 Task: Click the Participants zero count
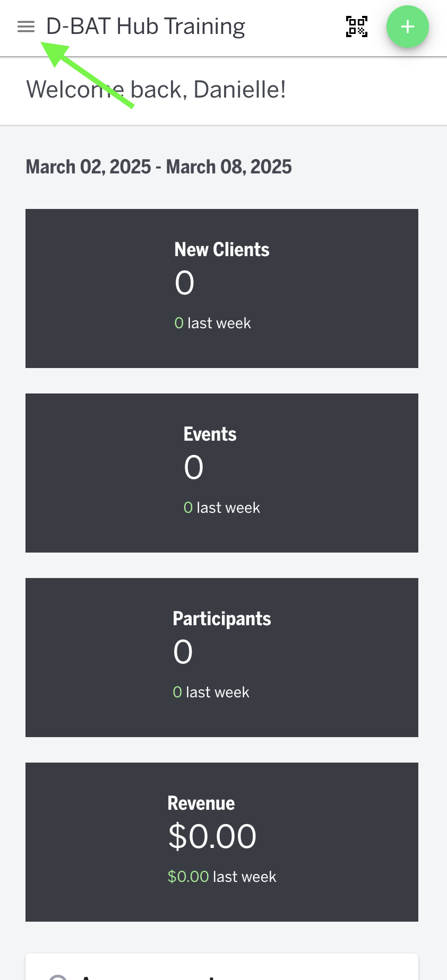pos(183,652)
